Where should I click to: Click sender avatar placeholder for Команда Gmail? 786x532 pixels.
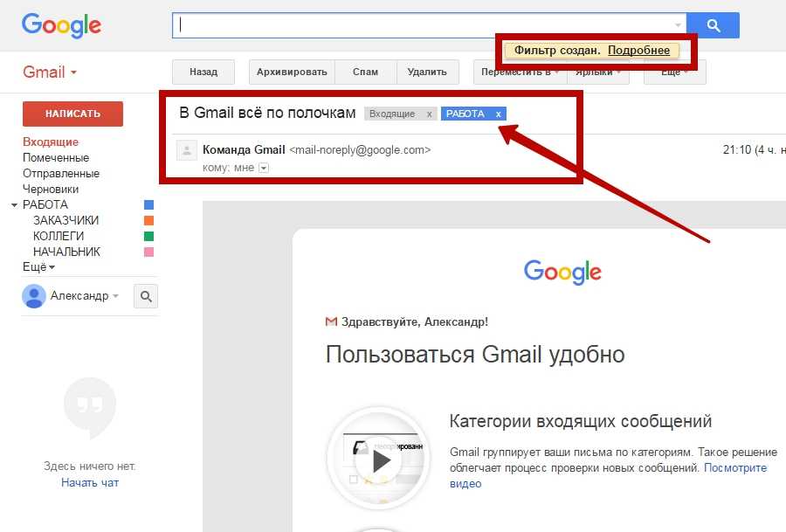[x=187, y=150]
